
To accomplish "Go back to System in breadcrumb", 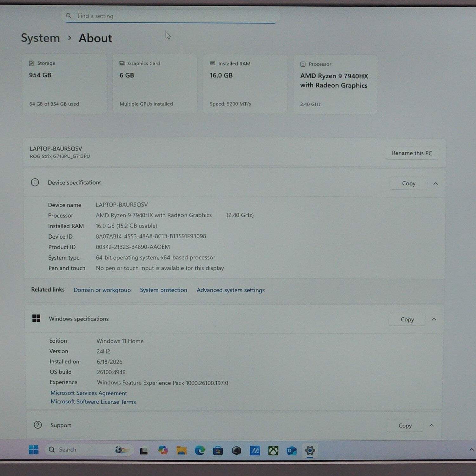I will tap(40, 38).
